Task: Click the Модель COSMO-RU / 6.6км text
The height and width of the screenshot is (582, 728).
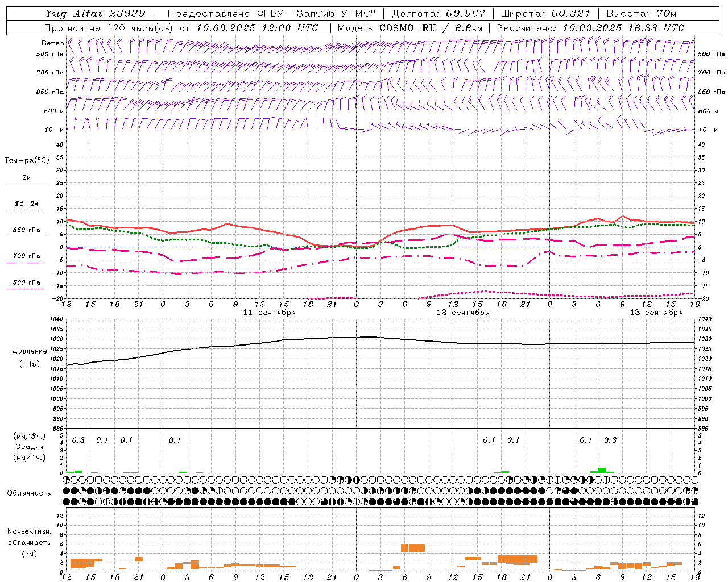Action: click(410, 28)
